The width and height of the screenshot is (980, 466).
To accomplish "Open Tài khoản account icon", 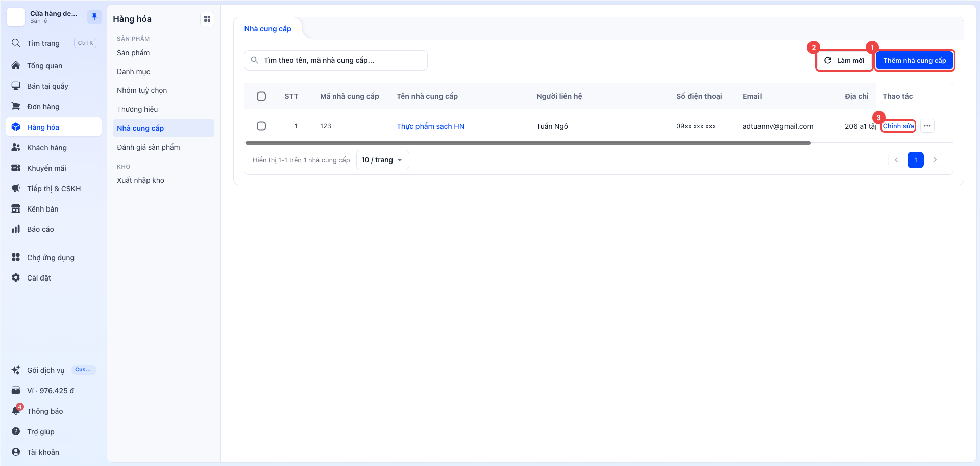I will pyautogui.click(x=16, y=452).
